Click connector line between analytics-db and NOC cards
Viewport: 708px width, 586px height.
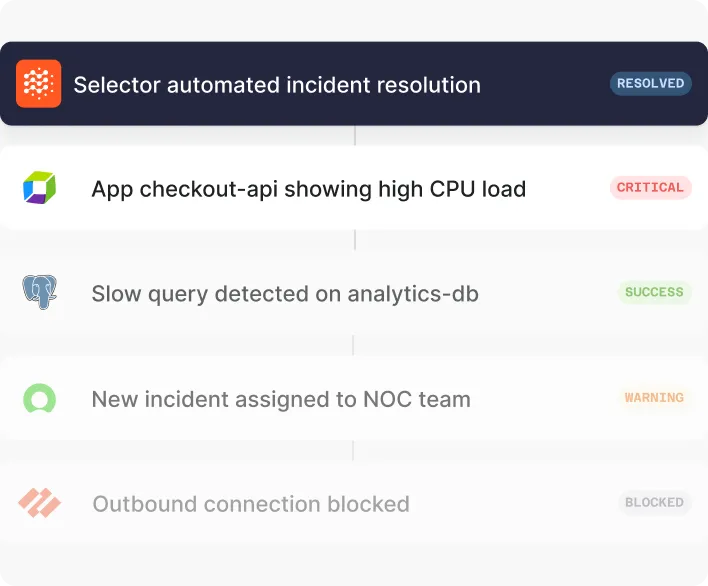point(353,345)
